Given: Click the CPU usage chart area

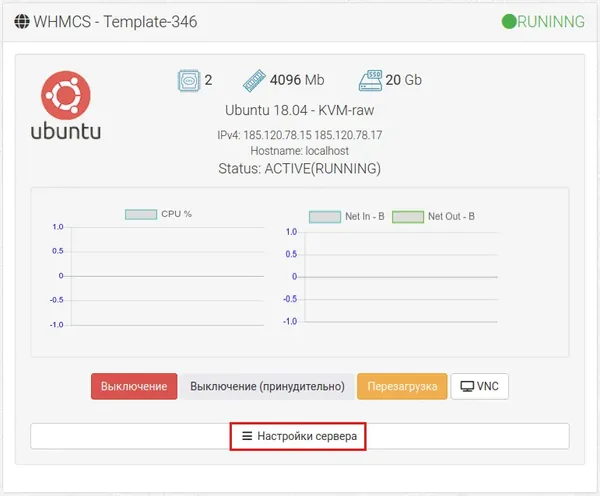Looking at the screenshot, I should 167,276.
